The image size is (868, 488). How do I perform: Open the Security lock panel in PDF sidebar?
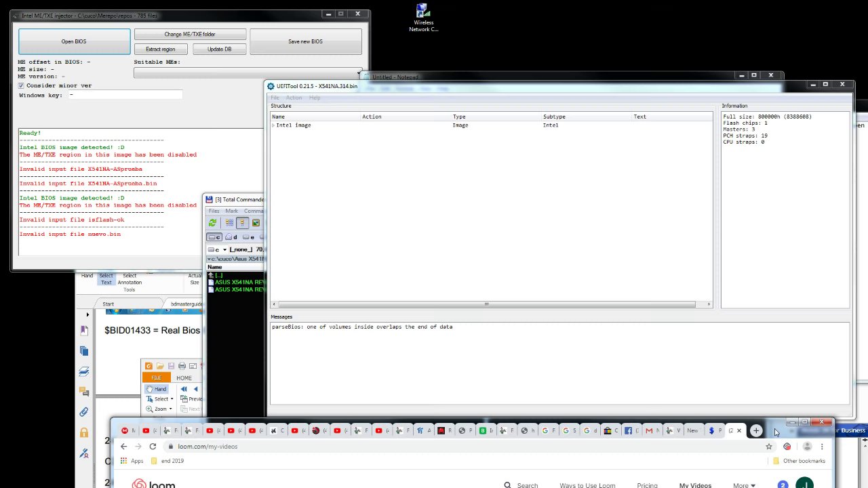click(84, 432)
